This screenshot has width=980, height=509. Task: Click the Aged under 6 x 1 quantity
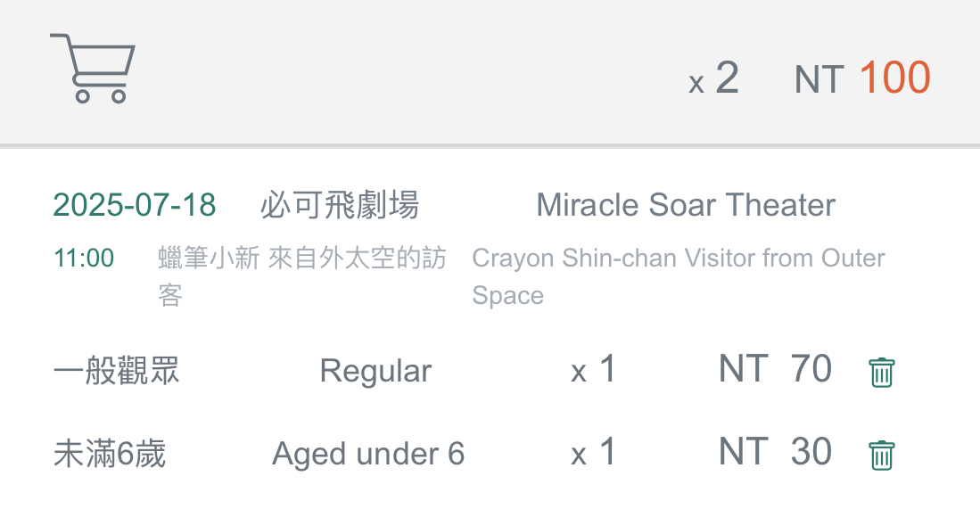[x=593, y=452]
